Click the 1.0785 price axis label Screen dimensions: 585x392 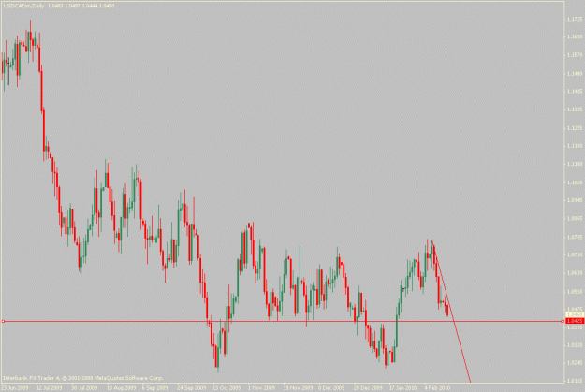point(575,237)
